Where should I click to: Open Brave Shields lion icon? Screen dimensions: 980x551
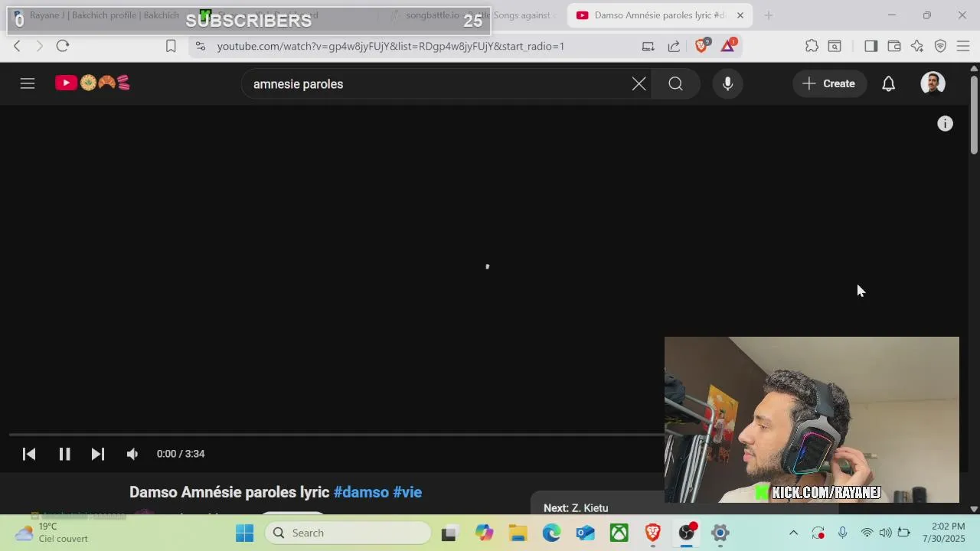702,46
